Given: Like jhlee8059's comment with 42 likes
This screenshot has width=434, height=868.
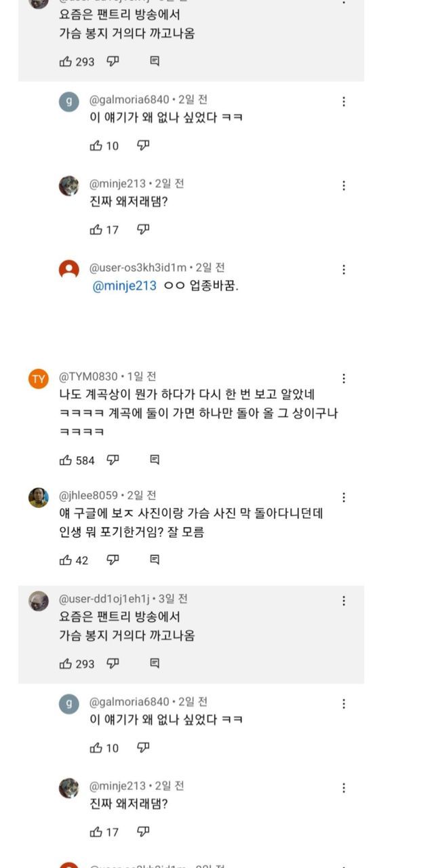Looking at the screenshot, I should pos(66,560).
